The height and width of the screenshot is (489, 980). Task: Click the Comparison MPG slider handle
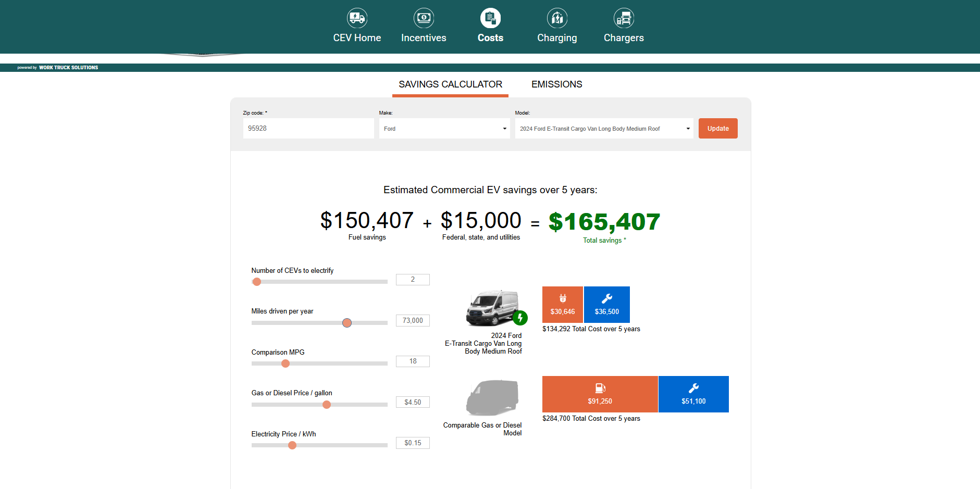286,363
